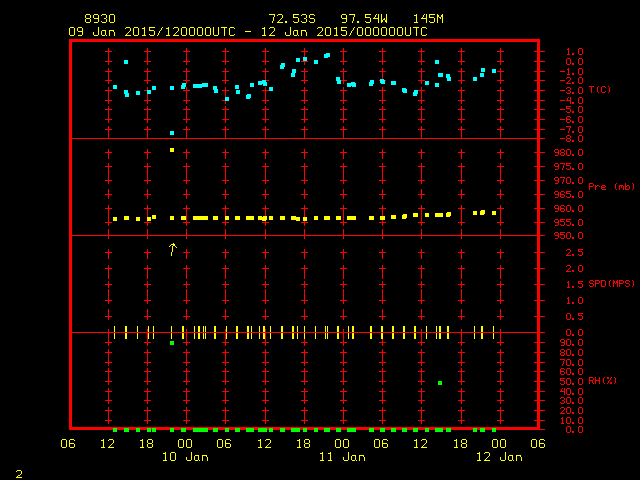The image size is (640, 480).
Task: Click the number 2 in the bottom-left corner
Action: (x=18, y=472)
